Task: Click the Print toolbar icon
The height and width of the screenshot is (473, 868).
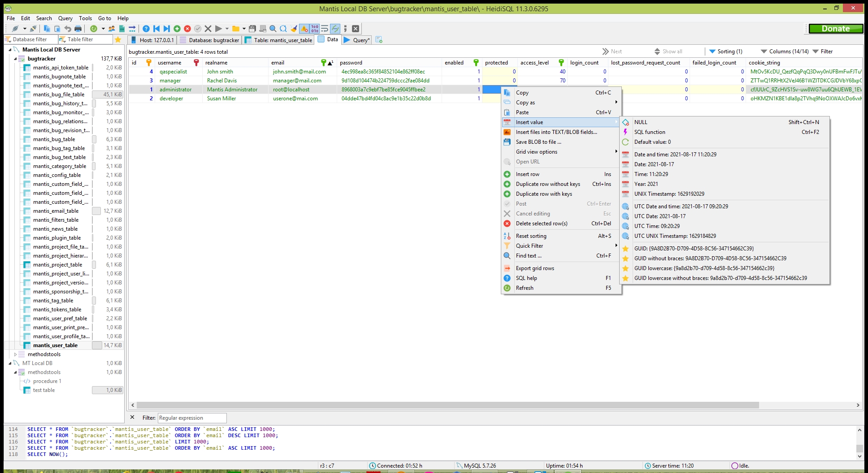Action: coord(78,29)
